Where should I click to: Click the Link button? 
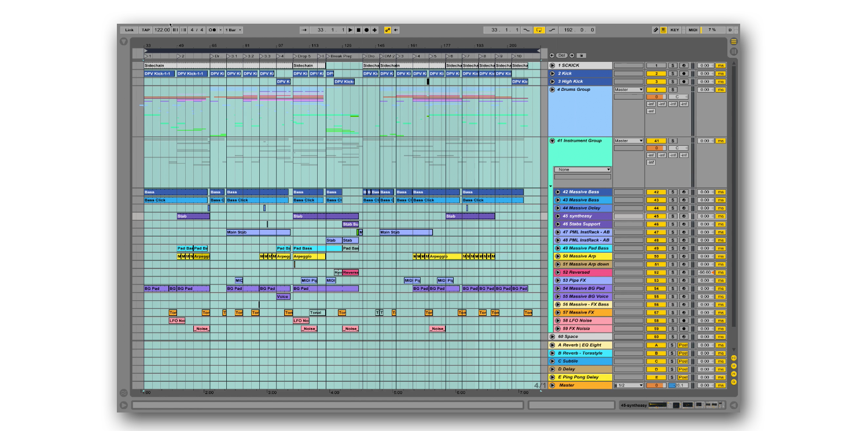[129, 30]
